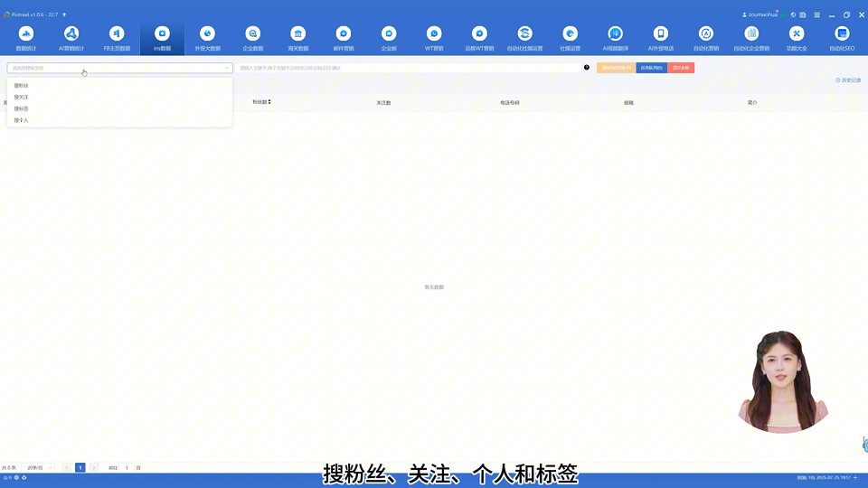Open the WT营销 module
Screen dimensions: 868x488
[x=434, y=39]
